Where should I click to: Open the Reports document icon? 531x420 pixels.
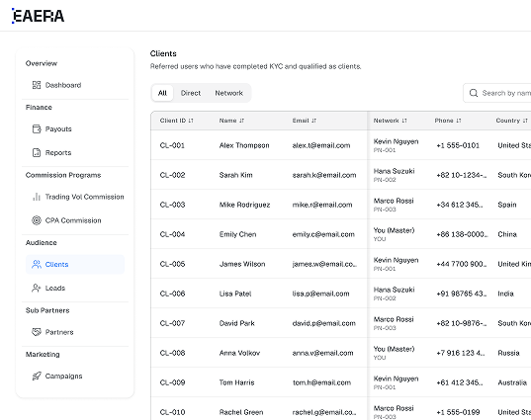pos(37,152)
